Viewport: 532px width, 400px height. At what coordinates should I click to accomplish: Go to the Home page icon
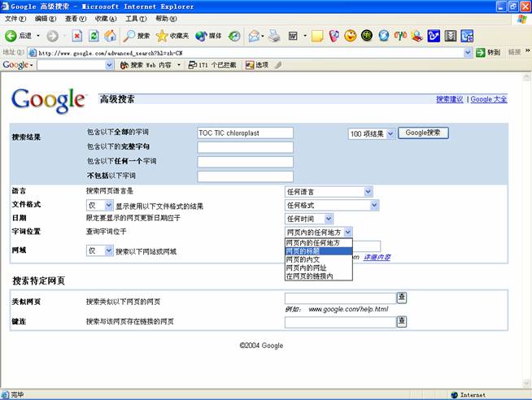click(110, 36)
